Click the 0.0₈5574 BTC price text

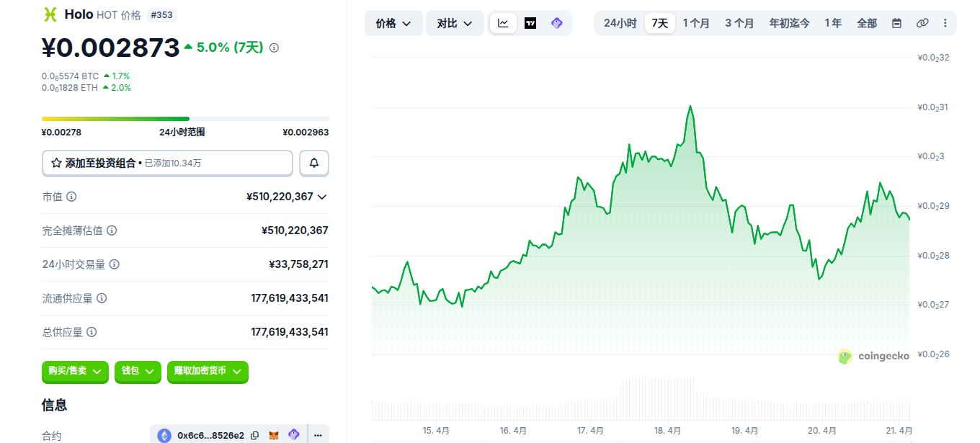(71, 76)
